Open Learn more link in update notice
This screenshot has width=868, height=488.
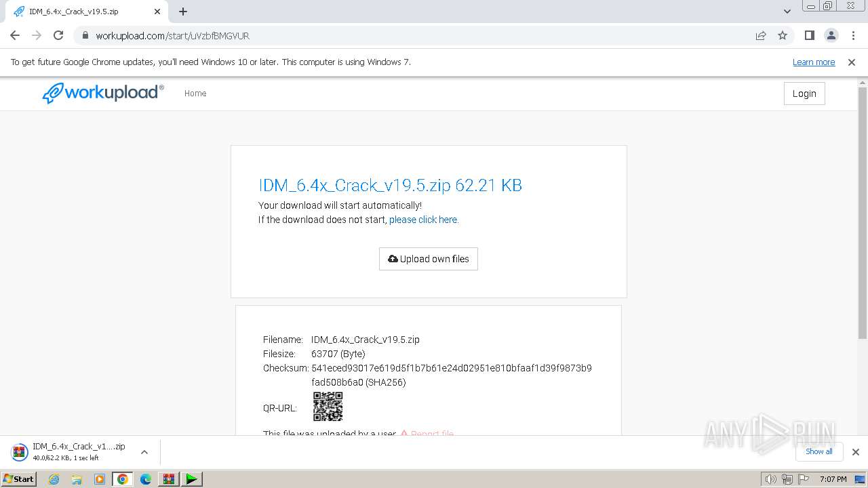[814, 62]
